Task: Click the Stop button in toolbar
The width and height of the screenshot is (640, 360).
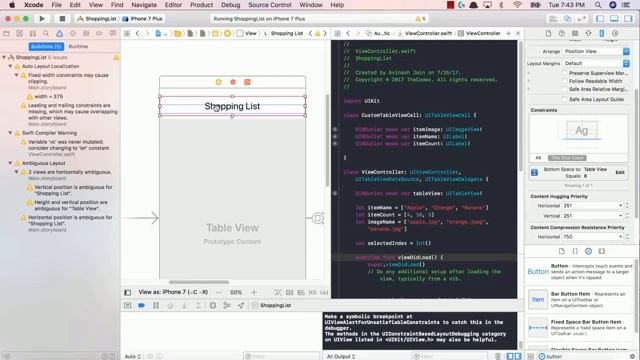Action: (x=62, y=19)
